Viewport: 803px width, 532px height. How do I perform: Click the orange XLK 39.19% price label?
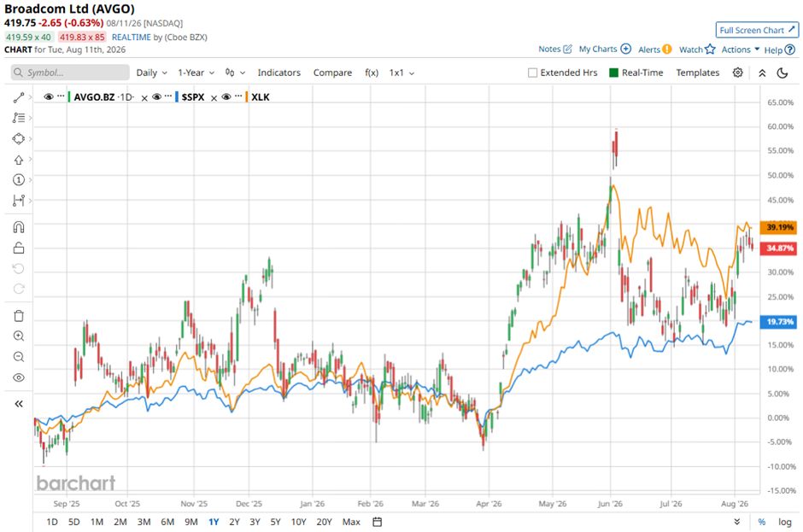tap(779, 227)
